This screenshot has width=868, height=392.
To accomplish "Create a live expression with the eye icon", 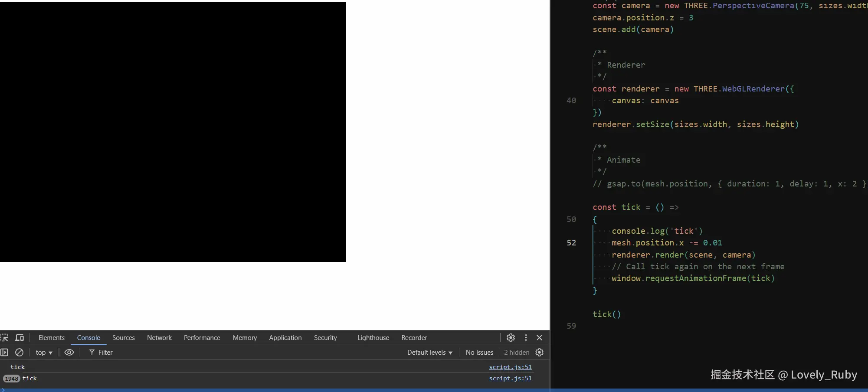I will (69, 353).
